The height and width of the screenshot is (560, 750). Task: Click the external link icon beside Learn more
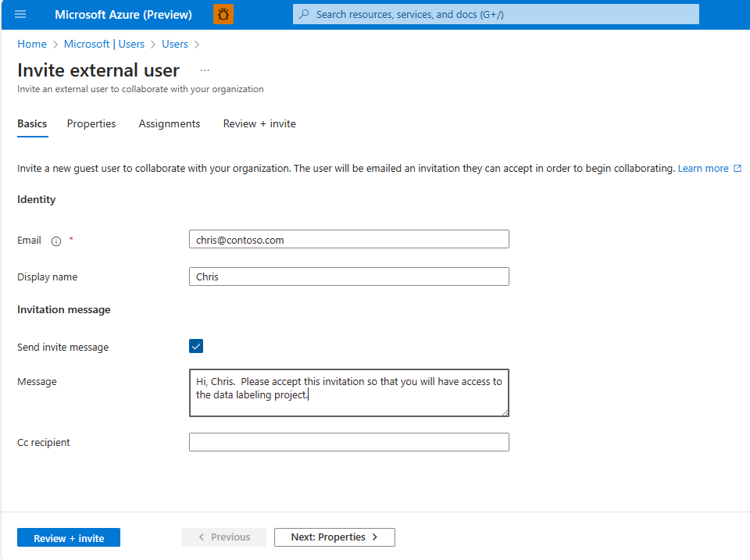pyautogui.click(x=737, y=169)
